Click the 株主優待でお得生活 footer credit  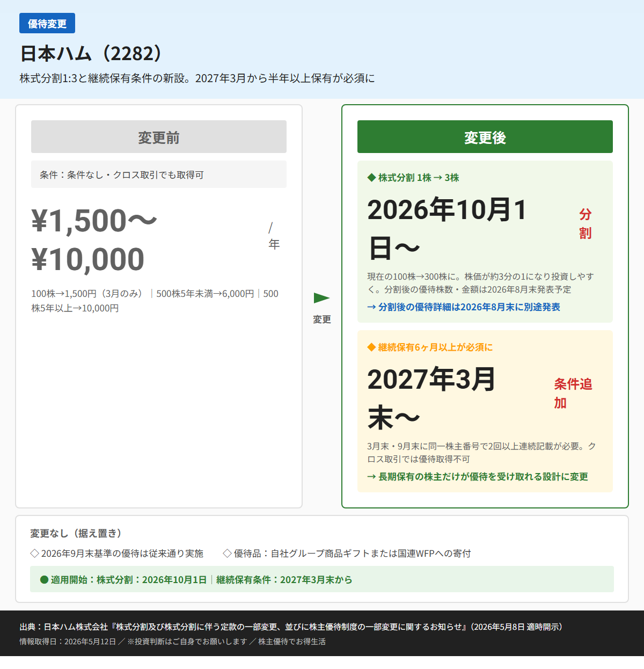click(292, 642)
